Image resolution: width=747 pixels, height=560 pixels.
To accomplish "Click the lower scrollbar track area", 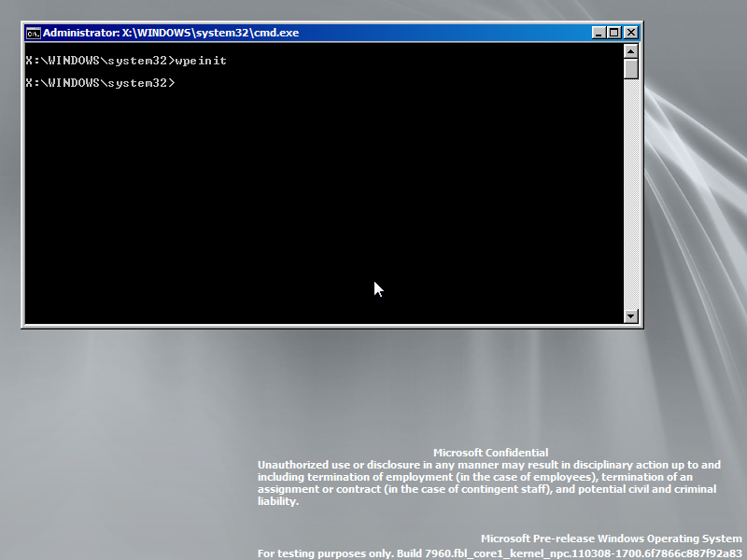I will click(630, 233).
